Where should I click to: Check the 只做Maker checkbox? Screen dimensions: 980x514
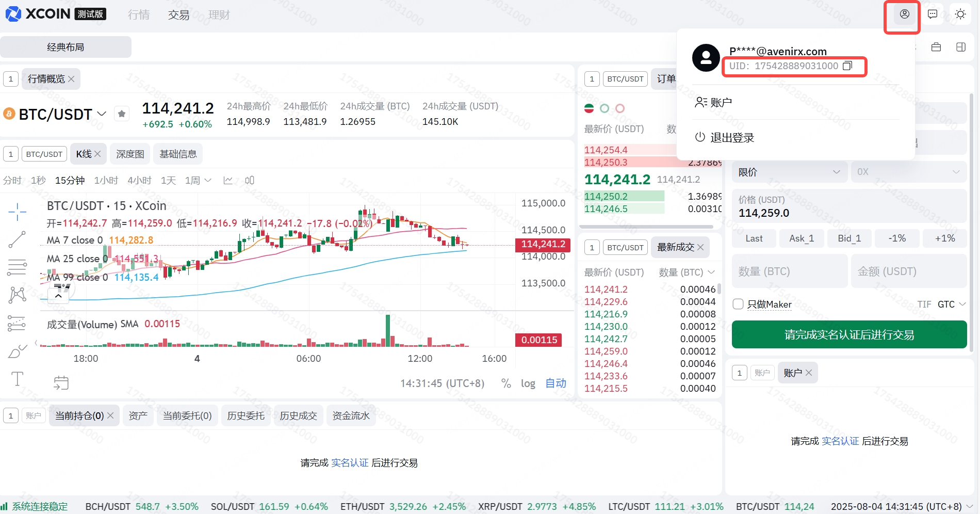point(738,304)
